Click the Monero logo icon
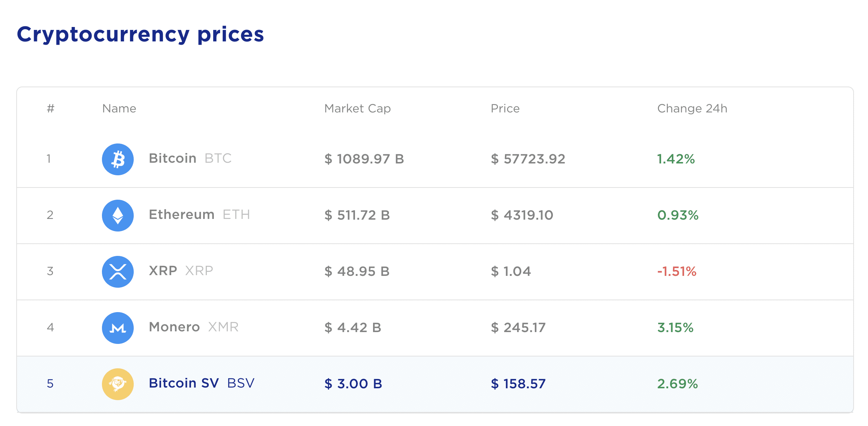This screenshot has width=868, height=426. (x=117, y=328)
